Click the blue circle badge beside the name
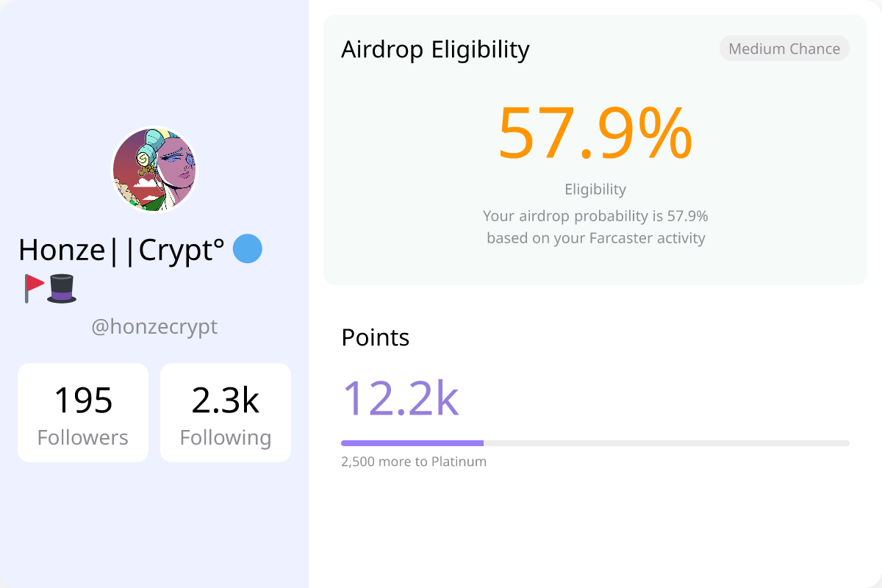Screen dimensions: 882x588 point(248,249)
